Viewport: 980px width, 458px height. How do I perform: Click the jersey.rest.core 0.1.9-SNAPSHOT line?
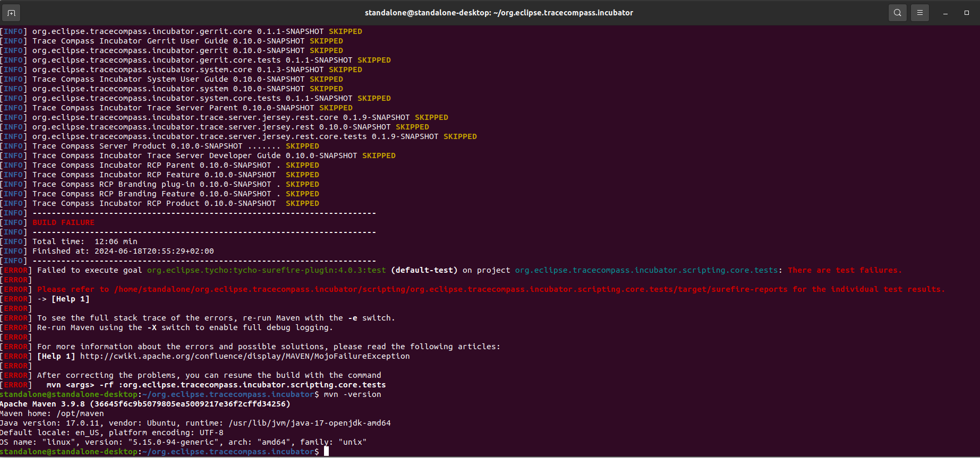pos(224,117)
